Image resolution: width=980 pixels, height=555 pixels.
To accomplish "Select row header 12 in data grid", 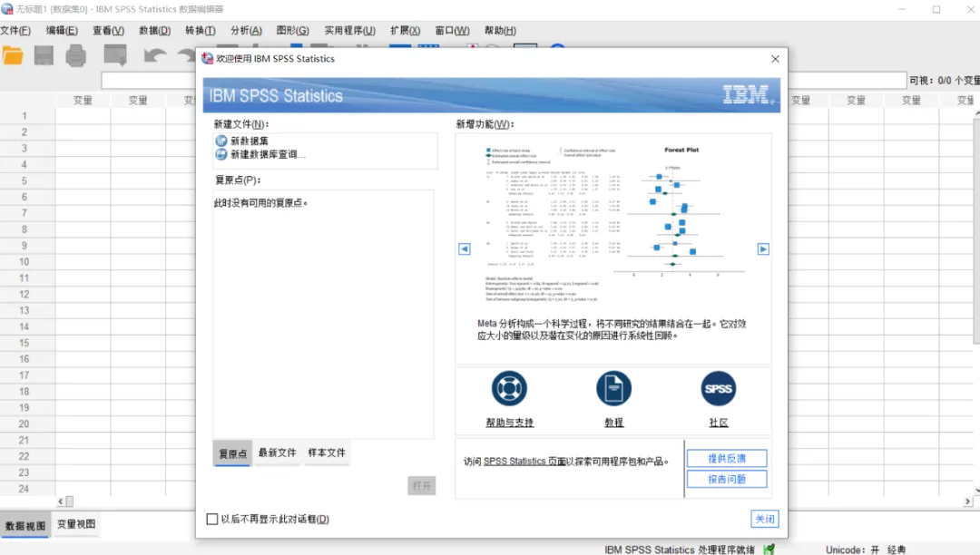I will coord(24,295).
